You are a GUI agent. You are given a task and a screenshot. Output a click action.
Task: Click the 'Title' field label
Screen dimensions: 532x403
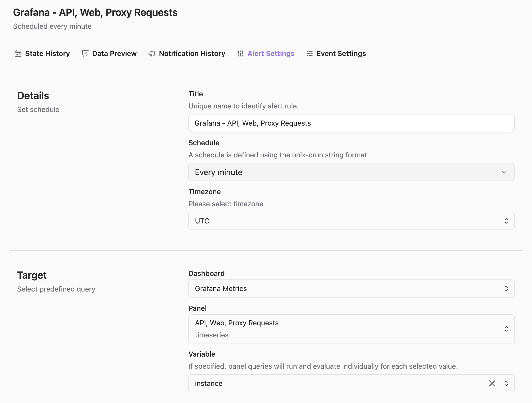(196, 94)
